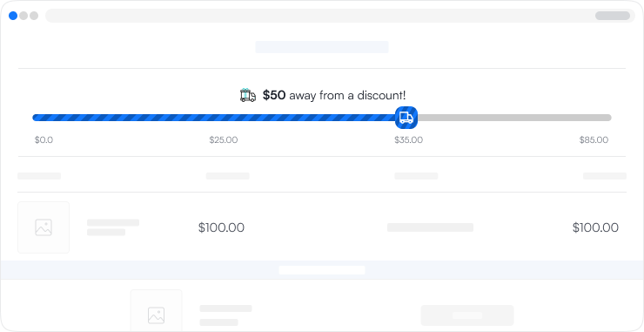Click the first product image placeholder icon
This screenshot has width=644, height=332.
[x=44, y=227]
